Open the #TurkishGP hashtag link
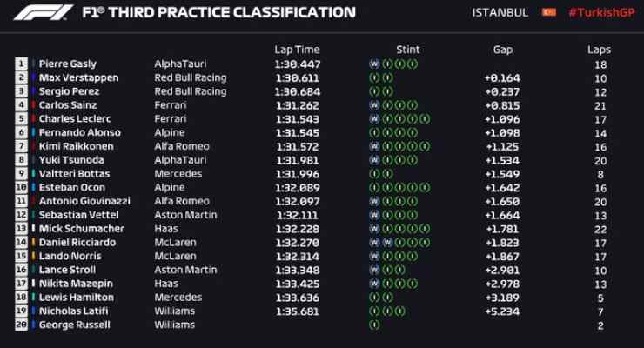The image size is (644, 348). 601,13
